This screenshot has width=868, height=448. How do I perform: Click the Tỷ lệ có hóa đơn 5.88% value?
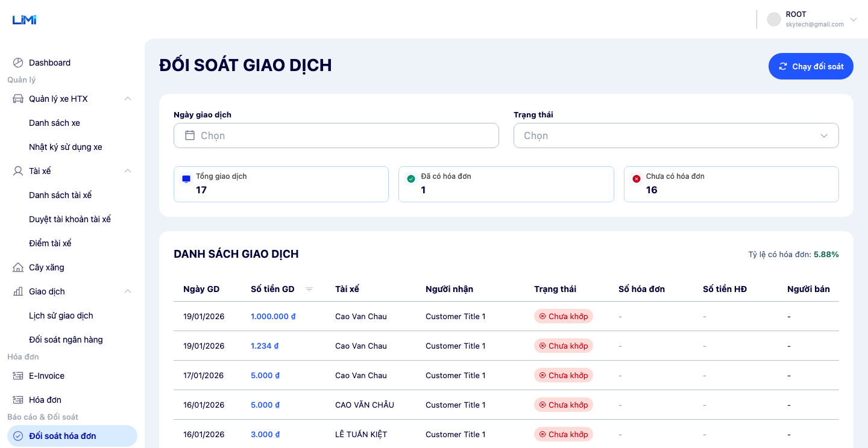[x=826, y=254]
